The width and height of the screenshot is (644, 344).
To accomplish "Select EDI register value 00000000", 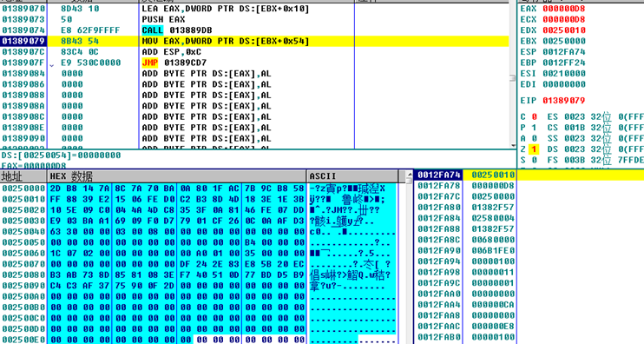I will click(564, 84).
